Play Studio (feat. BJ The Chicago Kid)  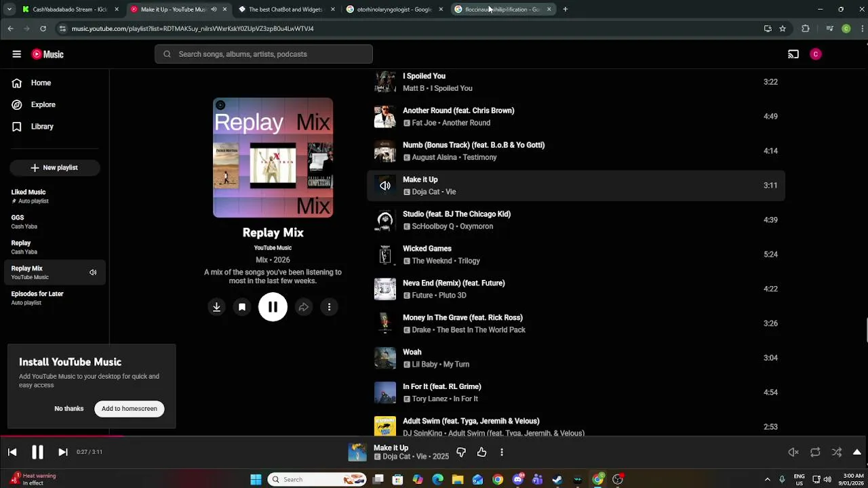(x=456, y=214)
